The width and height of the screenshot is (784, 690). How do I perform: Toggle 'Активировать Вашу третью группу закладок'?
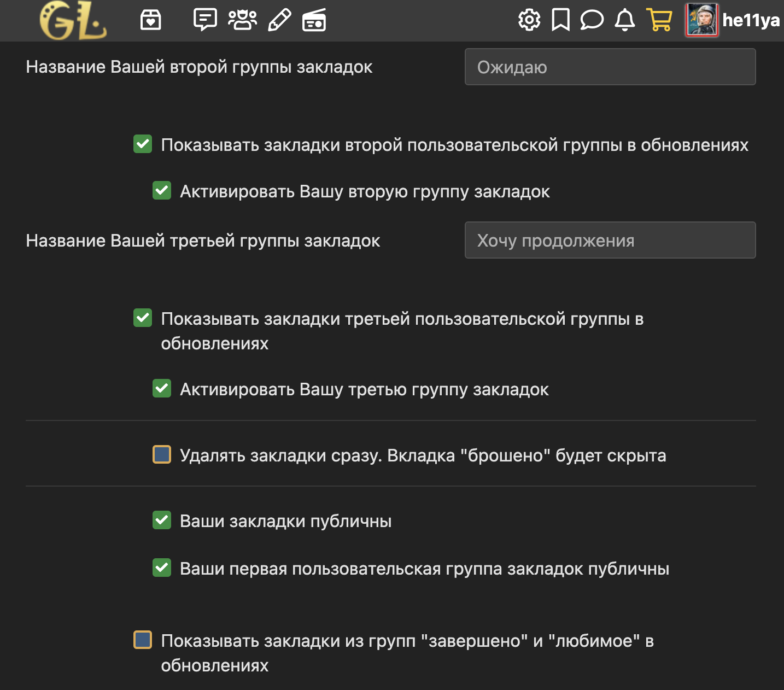click(162, 389)
